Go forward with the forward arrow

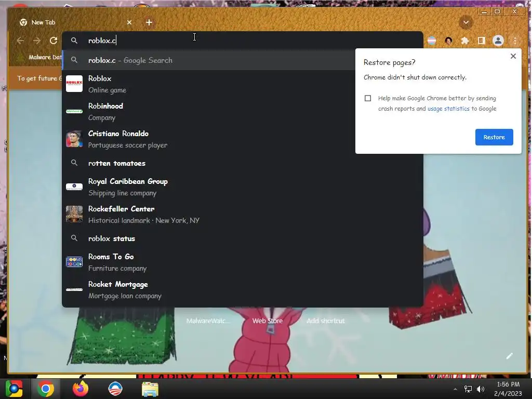click(37, 41)
